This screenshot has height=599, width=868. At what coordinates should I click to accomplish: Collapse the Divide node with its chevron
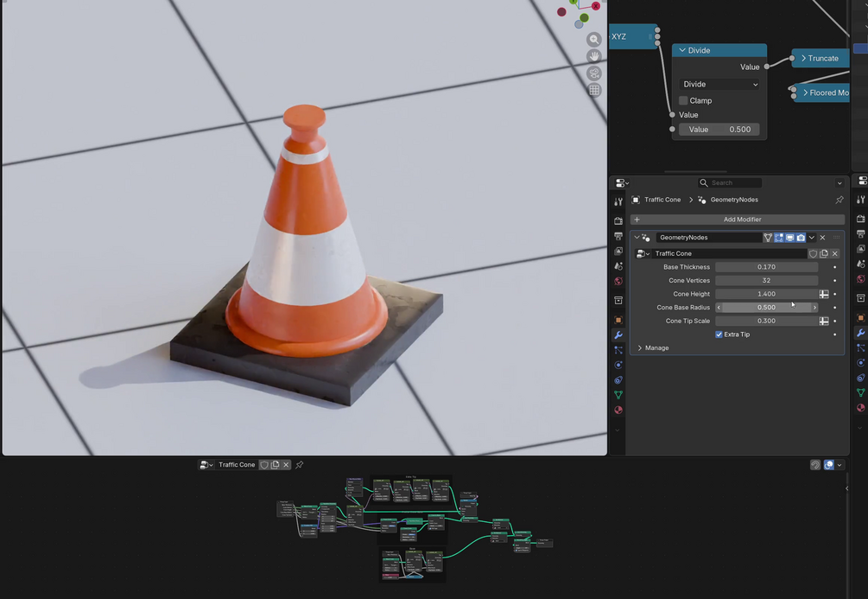(x=682, y=50)
